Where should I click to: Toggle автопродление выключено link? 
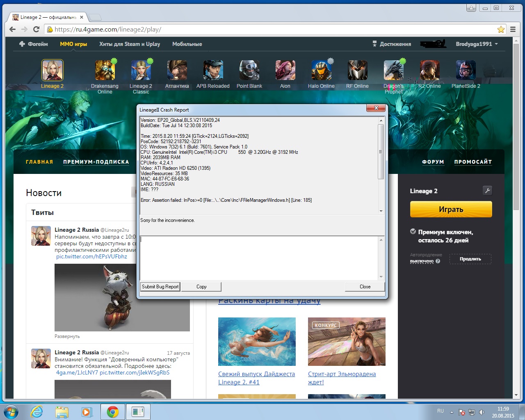(422, 261)
